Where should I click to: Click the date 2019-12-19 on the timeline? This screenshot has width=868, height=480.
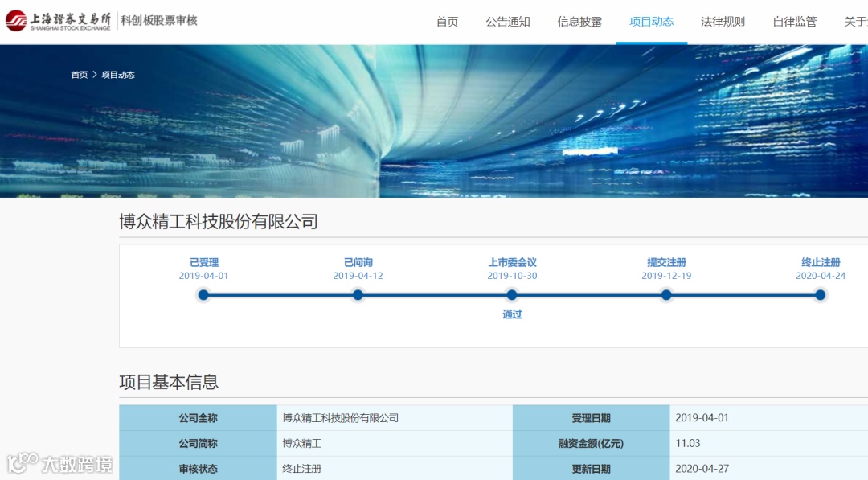(x=666, y=276)
